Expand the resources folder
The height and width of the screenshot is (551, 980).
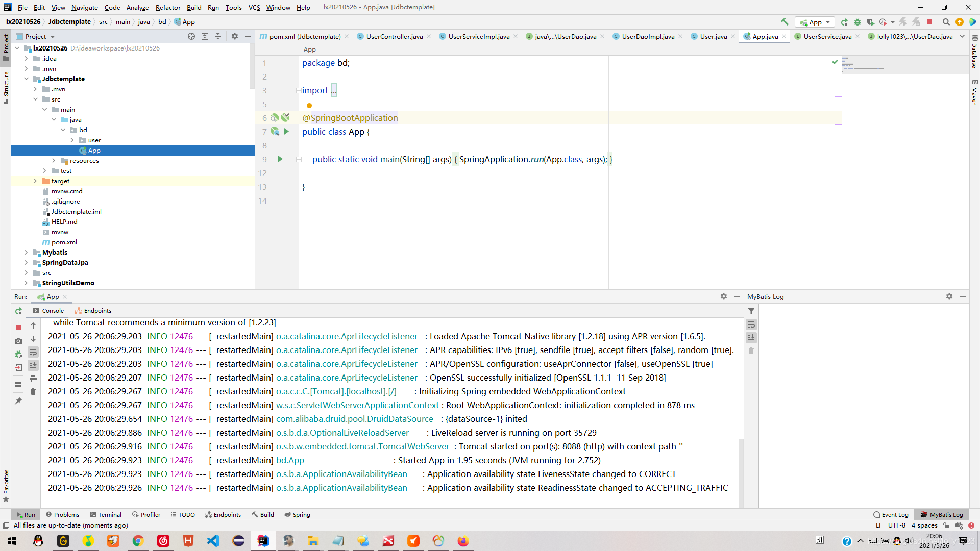tap(54, 161)
